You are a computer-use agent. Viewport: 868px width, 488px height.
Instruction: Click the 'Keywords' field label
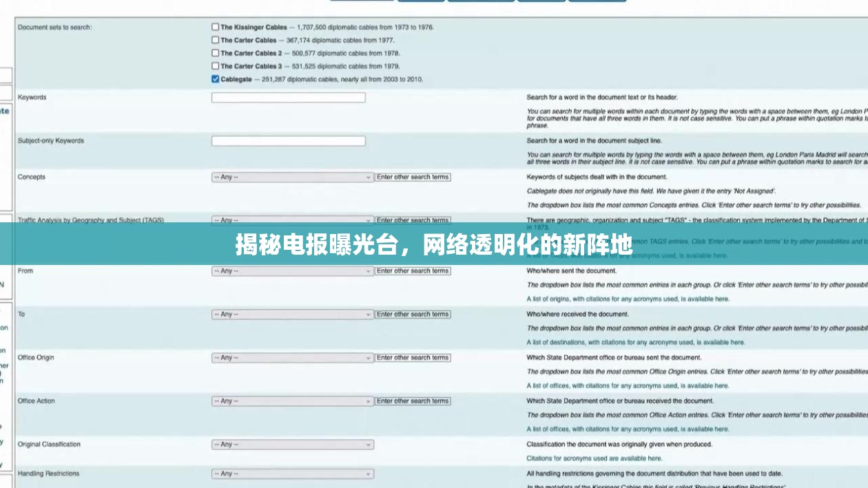(x=32, y=98)
